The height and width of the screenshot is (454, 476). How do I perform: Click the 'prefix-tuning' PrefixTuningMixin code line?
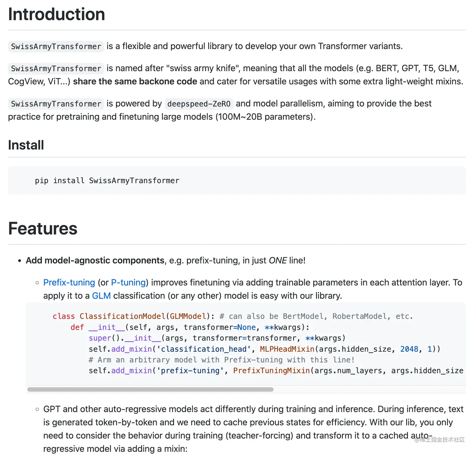pos(276,371)
